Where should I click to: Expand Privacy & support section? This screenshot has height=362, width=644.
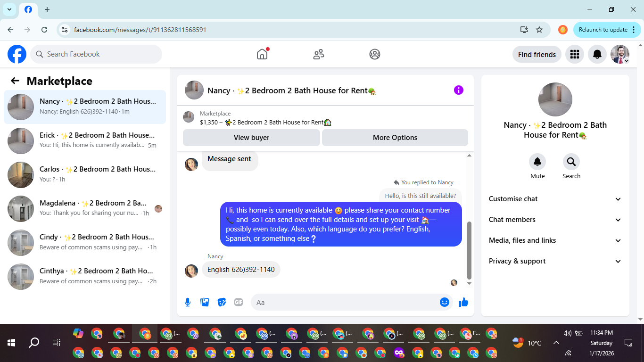coord(555,261)
